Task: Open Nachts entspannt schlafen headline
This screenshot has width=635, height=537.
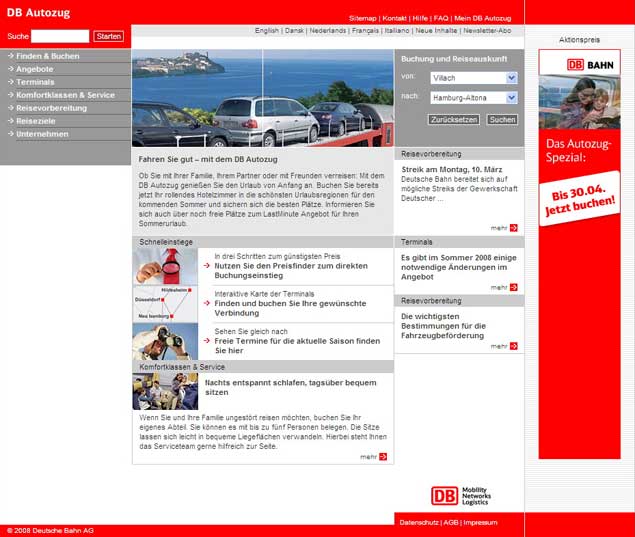Action: tap(290, 387)
